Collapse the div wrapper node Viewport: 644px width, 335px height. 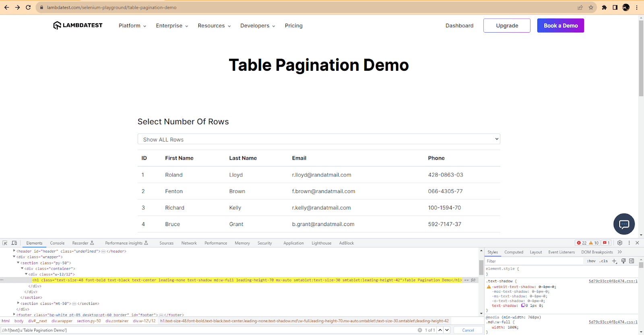click(x=14, y=257)
